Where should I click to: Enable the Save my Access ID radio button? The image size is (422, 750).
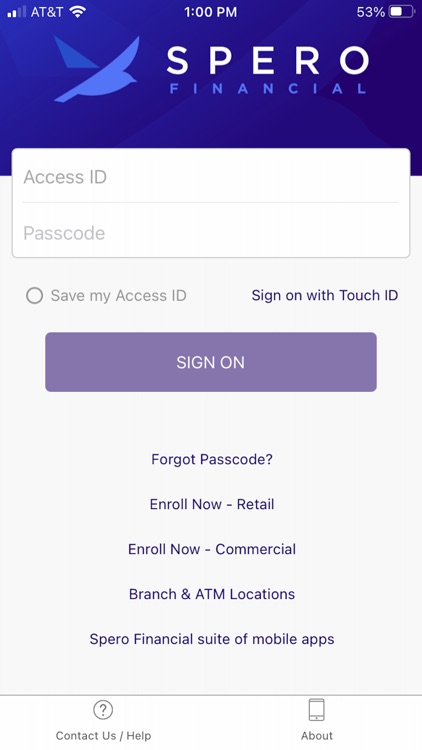[x=34, y=296]
